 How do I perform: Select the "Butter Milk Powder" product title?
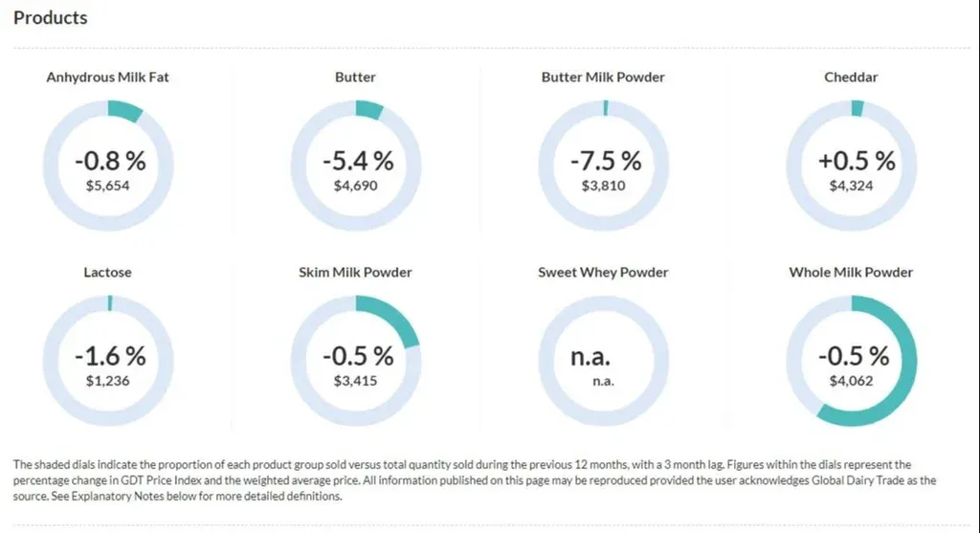tap(603, 77)
